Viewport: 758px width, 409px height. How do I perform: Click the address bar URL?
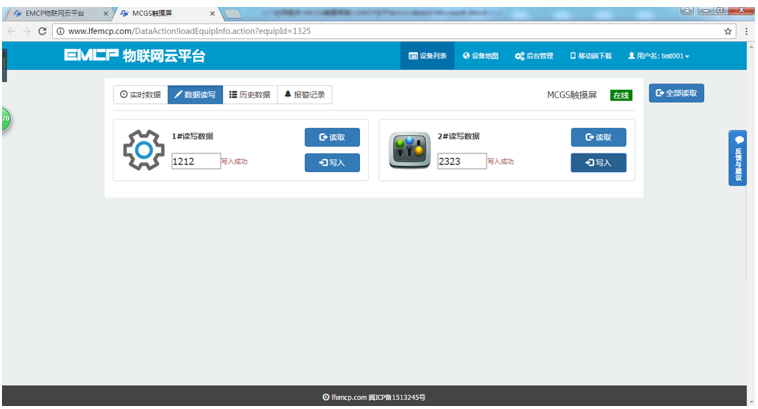pos(190,31)
